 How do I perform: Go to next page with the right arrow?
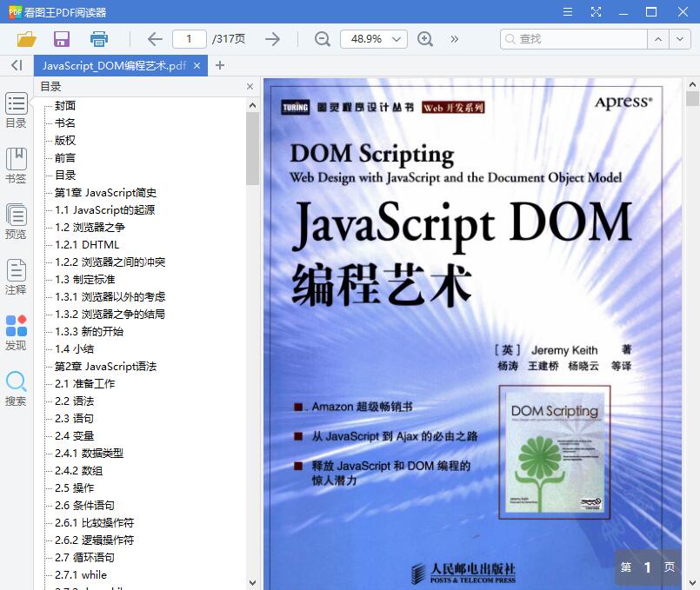pyautogui.click(x=272, y=39)
